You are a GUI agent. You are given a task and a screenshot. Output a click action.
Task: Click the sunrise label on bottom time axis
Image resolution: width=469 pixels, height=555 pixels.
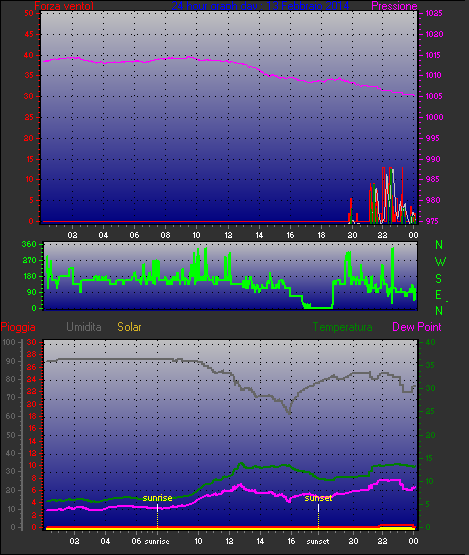(x=157, y=542)
